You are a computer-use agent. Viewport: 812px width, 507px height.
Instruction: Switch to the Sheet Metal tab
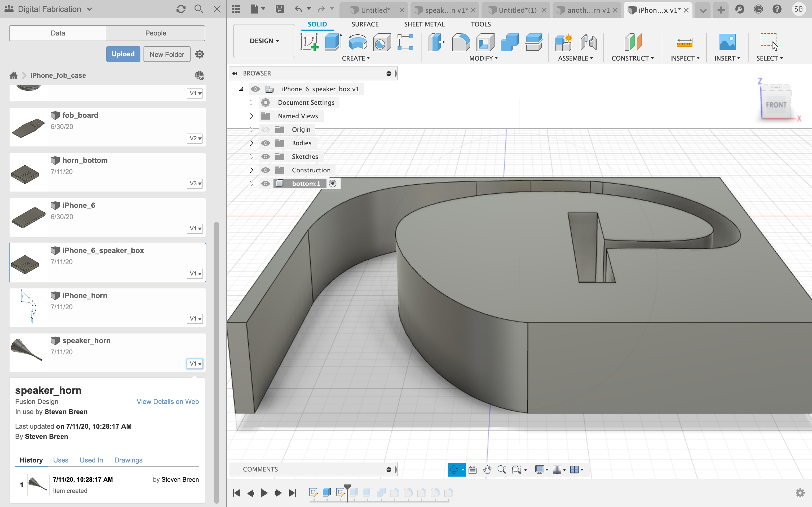[424, 24]
